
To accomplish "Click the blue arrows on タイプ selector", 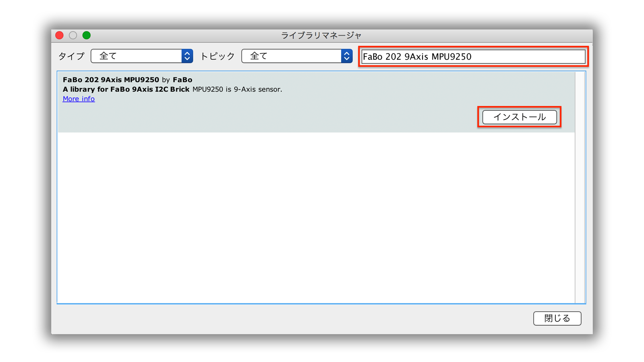I will (x=187, y=56).
